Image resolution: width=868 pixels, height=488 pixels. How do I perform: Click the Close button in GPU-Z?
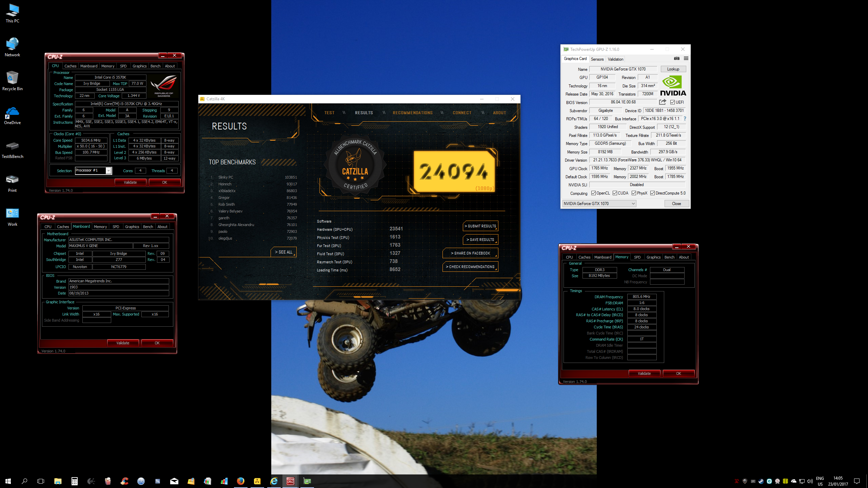tap(676, 204)
